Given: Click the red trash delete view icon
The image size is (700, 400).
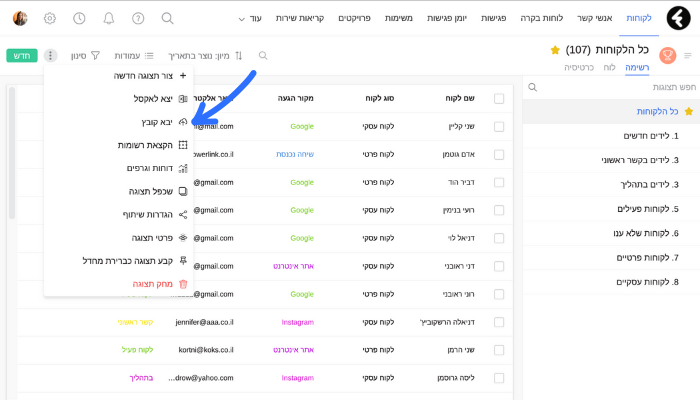Looking at the screenshot, I should click(183, 284).
